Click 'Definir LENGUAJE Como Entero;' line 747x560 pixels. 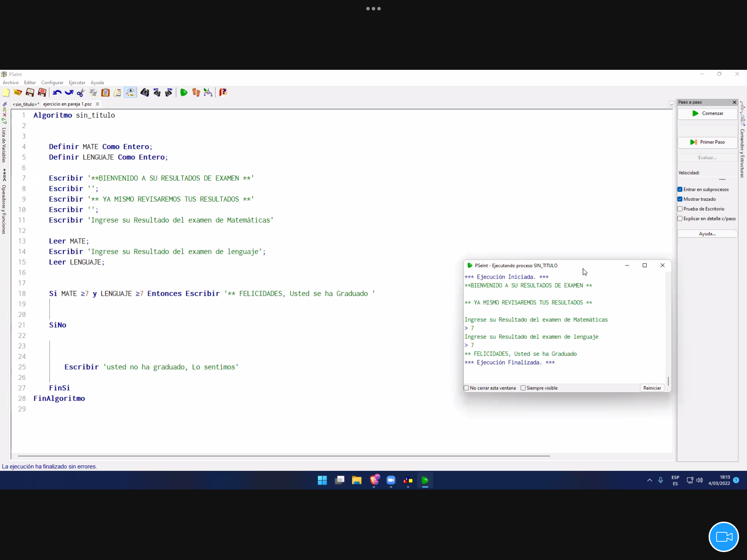point(108,157)
